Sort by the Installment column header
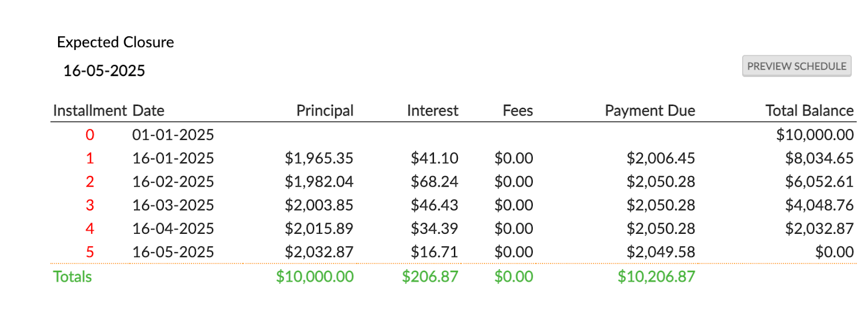Viewport: 868px width, 319px height. pyautogui.click(x=92, y=110)
